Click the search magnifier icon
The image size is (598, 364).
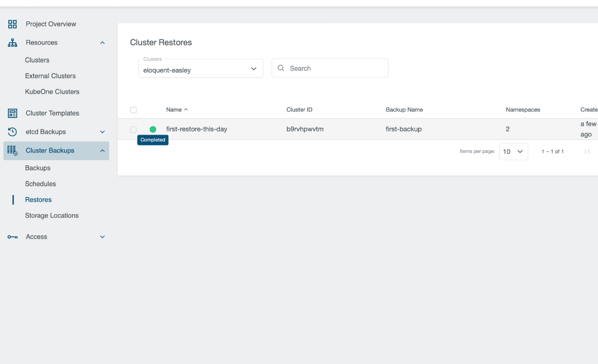click(281, 68)
